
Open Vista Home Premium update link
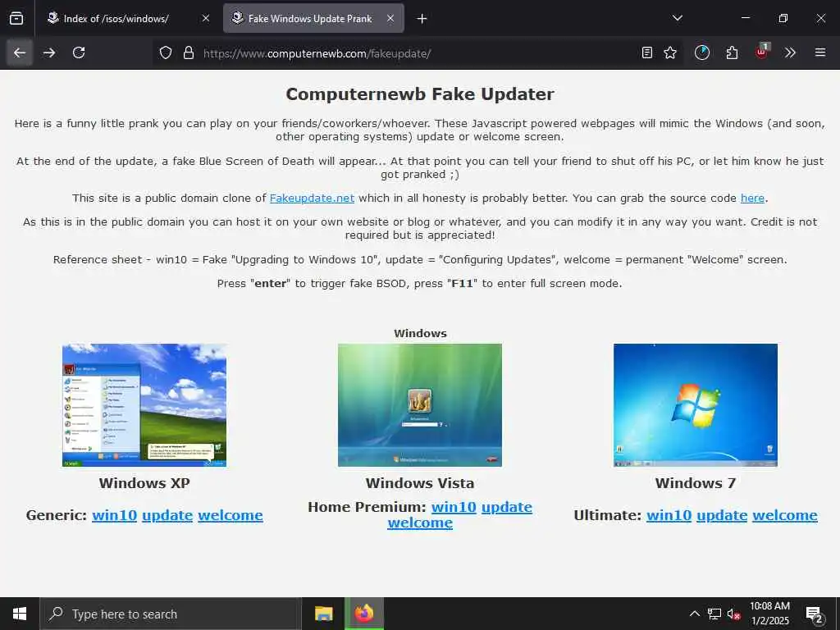pyautogui.click(x=507, y=507)
